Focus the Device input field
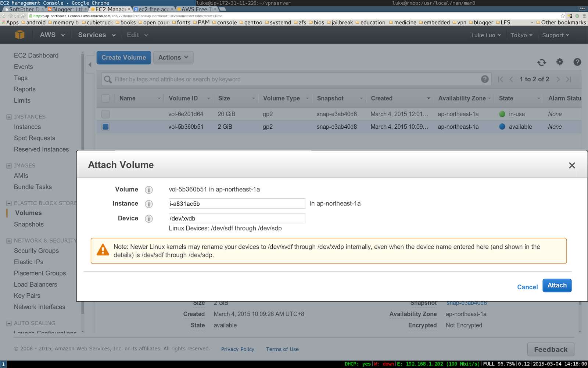This screenshot has height=368, width=588. pyautogui.click(x=237, y=218)
